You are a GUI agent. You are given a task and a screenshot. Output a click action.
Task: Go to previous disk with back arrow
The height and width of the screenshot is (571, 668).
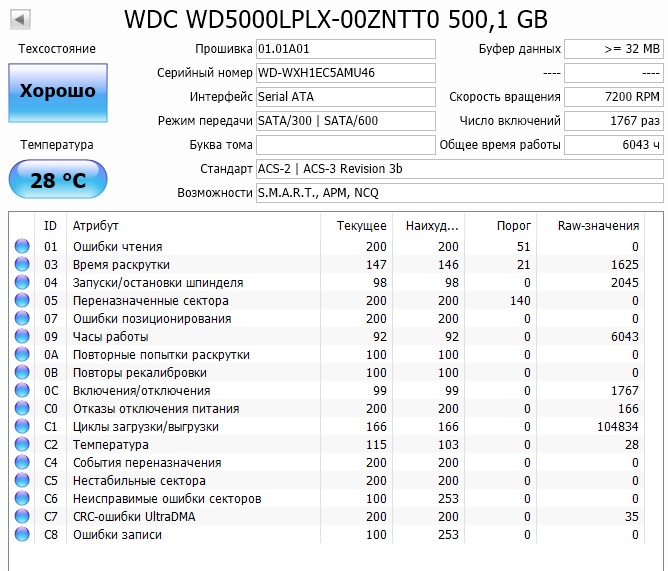20,20
